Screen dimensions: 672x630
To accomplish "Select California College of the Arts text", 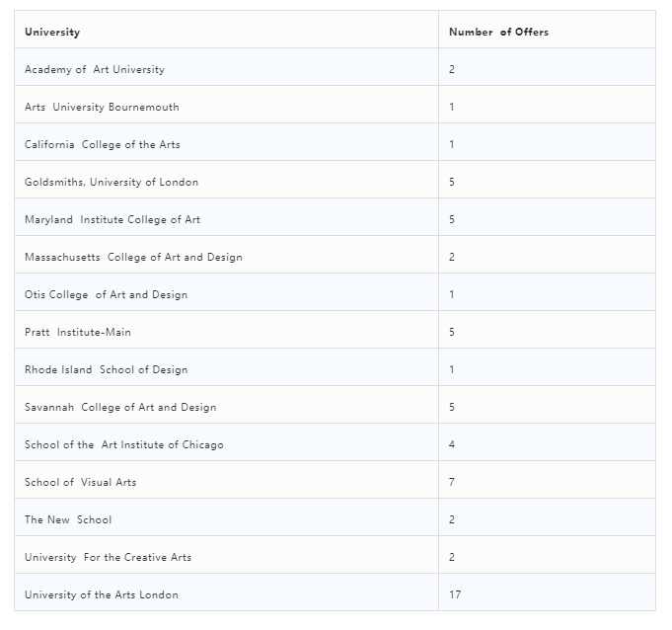I will tap(102, 144).
